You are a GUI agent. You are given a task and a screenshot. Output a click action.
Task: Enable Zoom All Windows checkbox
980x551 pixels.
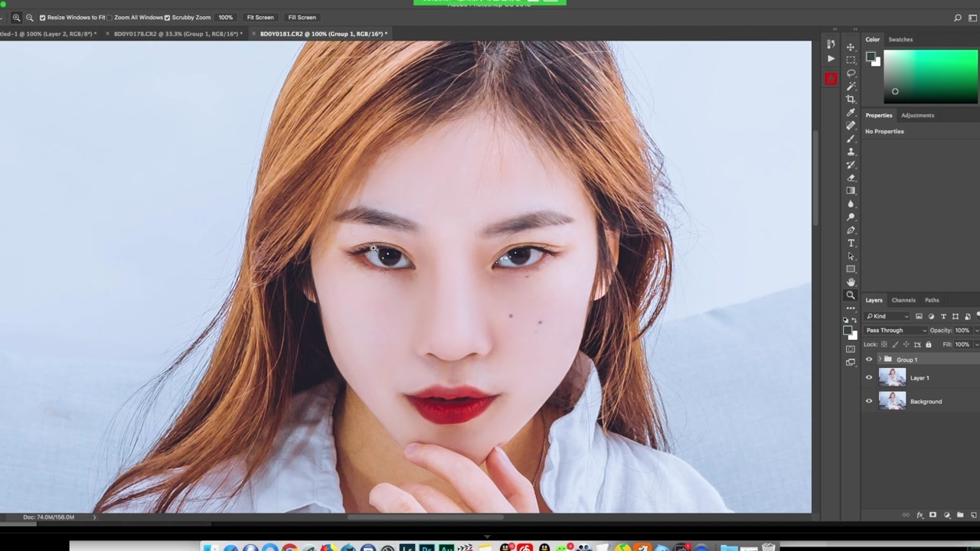click(110, 17)
